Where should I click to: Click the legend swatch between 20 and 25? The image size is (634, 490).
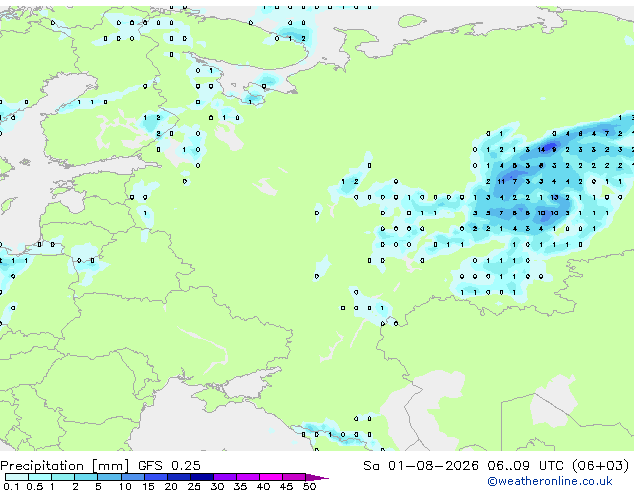coord(179,477)
